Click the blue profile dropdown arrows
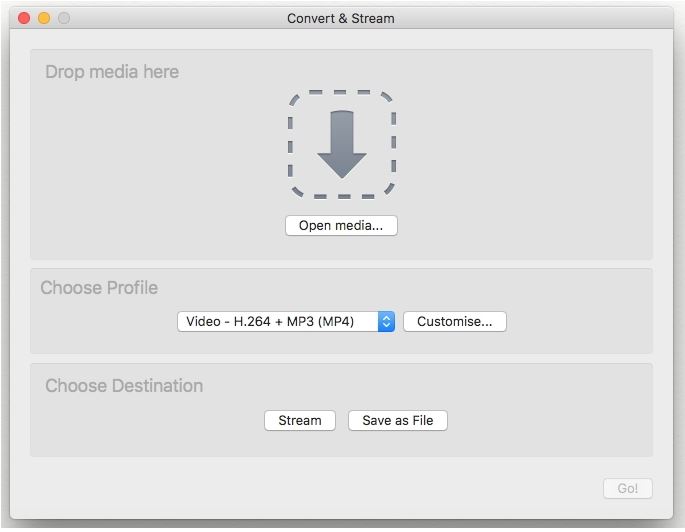The image size is (685, 532). (x=386, y=322)
